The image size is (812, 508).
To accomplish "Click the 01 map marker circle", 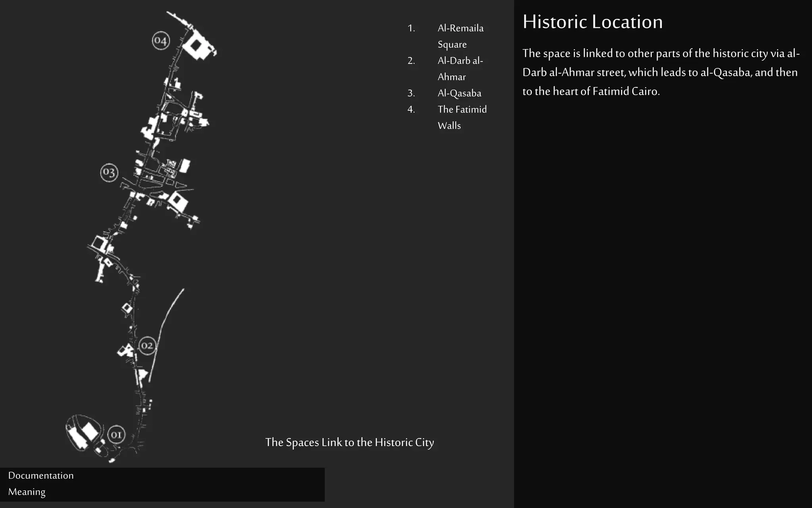I will click(x=116, y=435).
